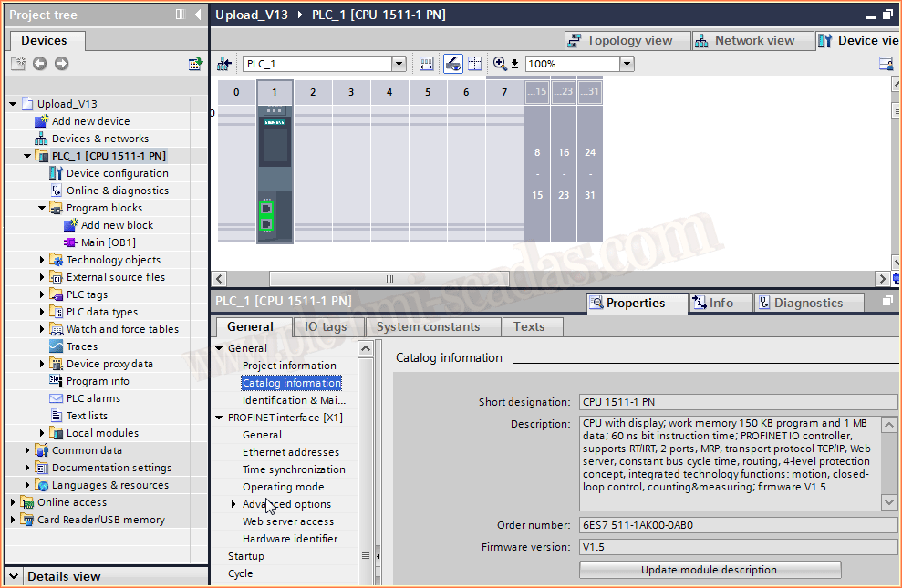Click the Order number field
This screenshot has width=902, height=588.
(x=737, y=525)
